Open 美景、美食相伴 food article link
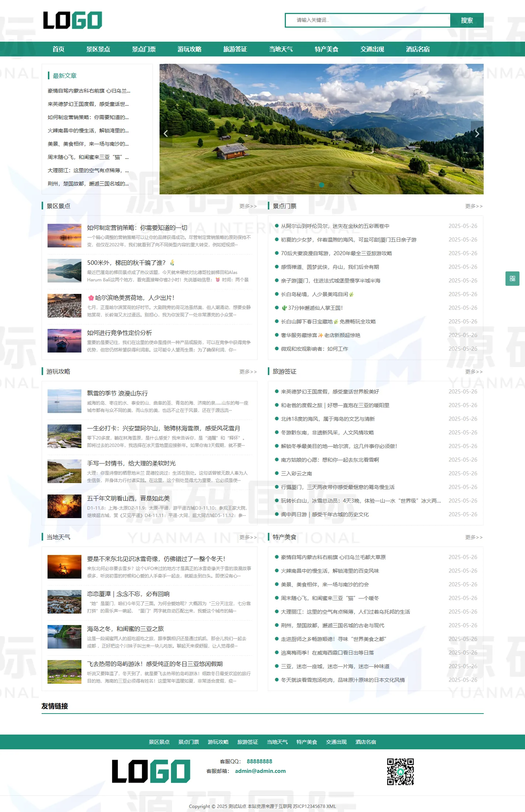525x812 pixels. point(325,584)
